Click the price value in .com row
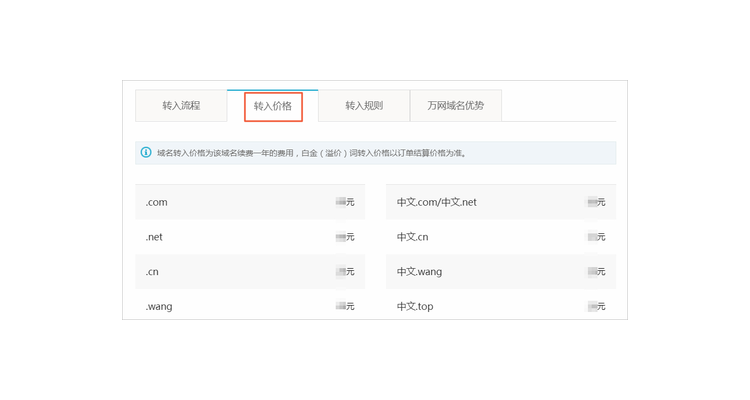The image size is (750, 400). click(345, 202)
